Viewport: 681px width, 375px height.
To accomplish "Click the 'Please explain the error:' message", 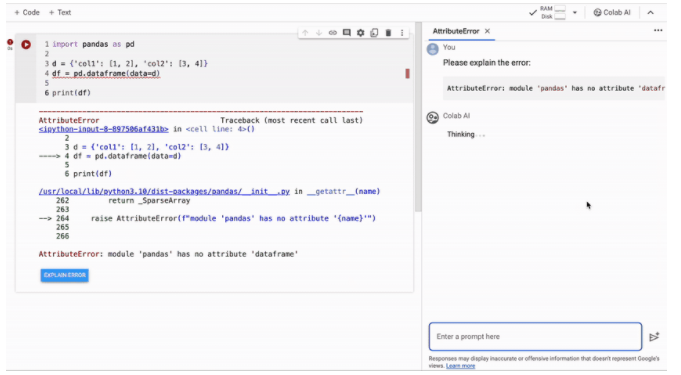I will (x=486, y=63).
